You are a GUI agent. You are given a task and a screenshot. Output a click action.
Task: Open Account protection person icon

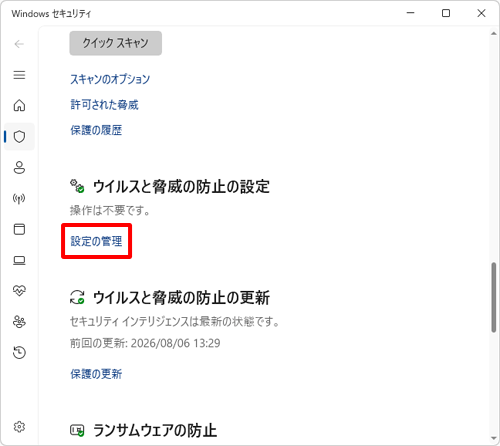[x=19, y=168]
